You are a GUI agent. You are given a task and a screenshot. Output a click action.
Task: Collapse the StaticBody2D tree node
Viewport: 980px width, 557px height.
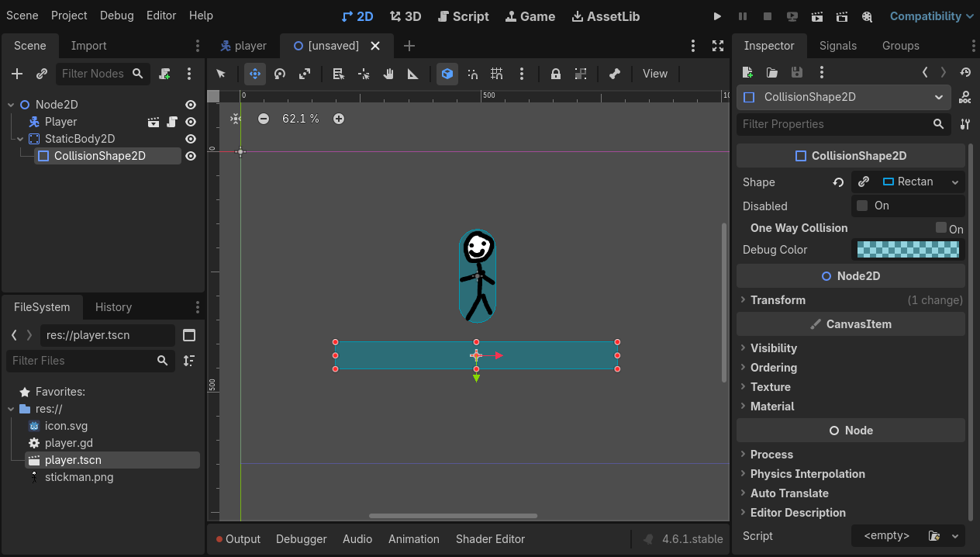(x=20, y=139)
